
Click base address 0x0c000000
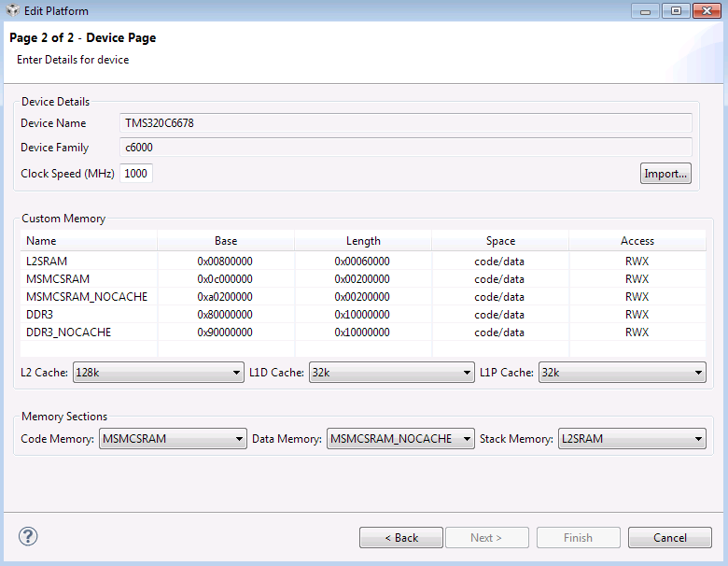tap(225, 279)
